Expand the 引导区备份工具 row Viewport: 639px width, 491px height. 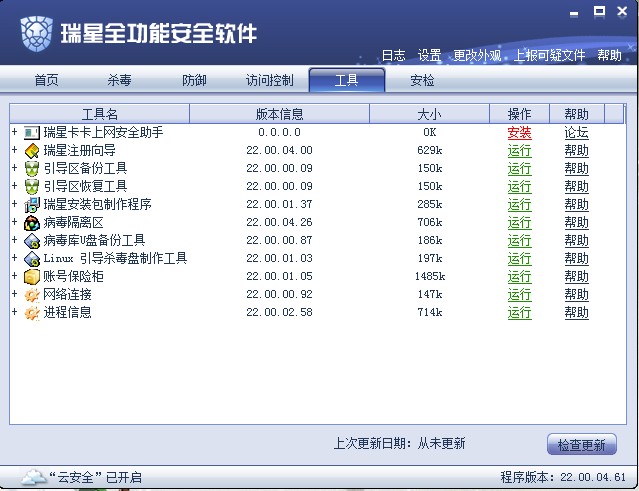15,167
